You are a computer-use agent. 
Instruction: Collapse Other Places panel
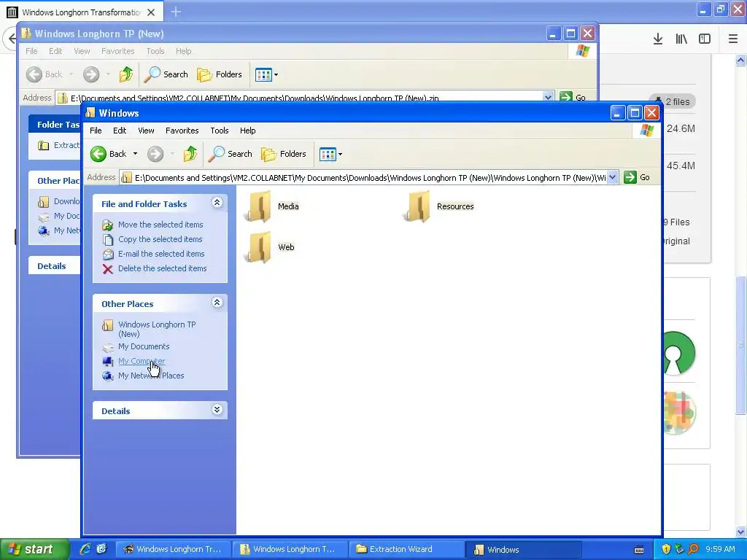[x=217, y=303]
